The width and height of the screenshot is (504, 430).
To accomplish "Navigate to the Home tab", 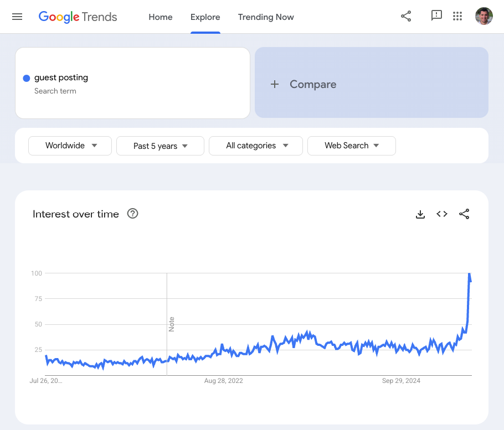I will (x=160, y=17).
